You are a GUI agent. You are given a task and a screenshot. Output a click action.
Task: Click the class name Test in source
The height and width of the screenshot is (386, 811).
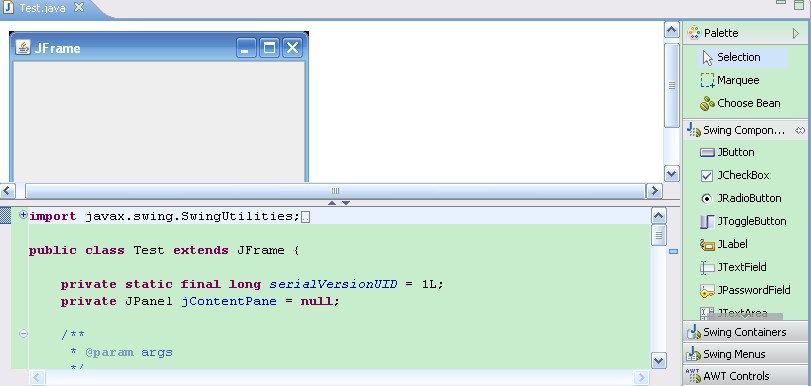pos(149,250)
